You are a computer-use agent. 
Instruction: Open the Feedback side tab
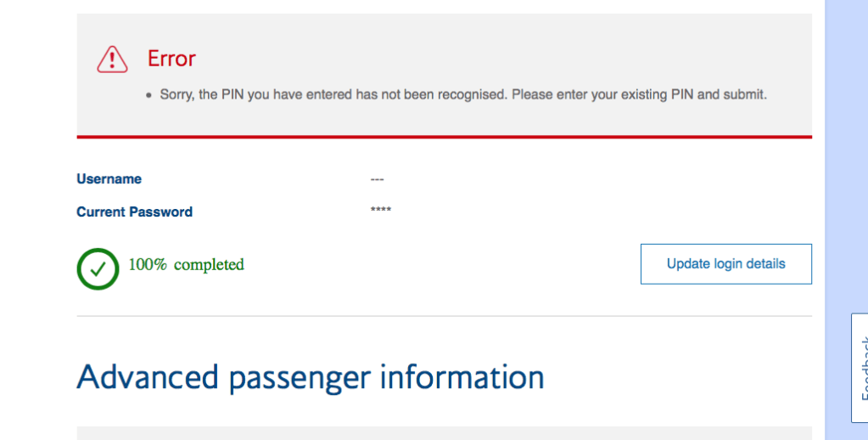point(860,368)
